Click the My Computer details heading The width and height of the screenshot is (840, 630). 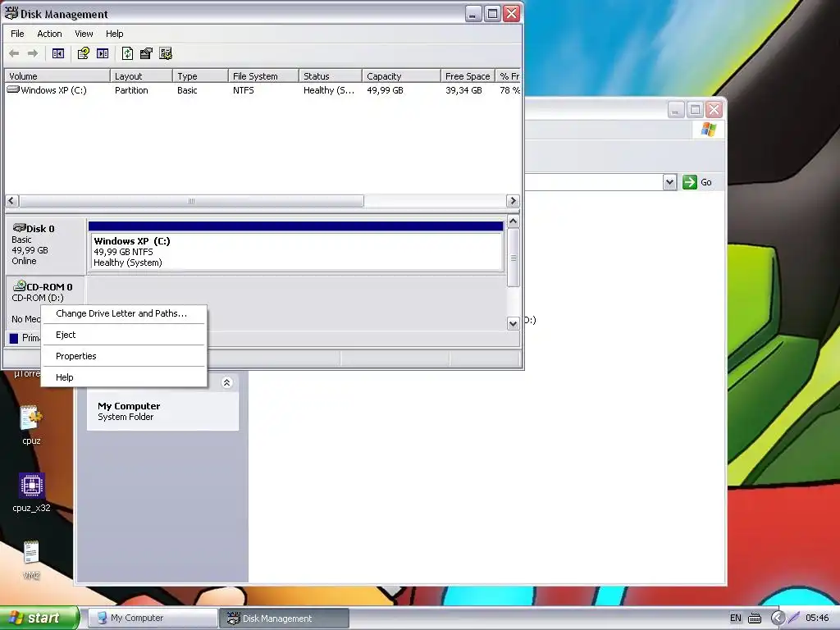pyautogui.click(x=129, y=406)
